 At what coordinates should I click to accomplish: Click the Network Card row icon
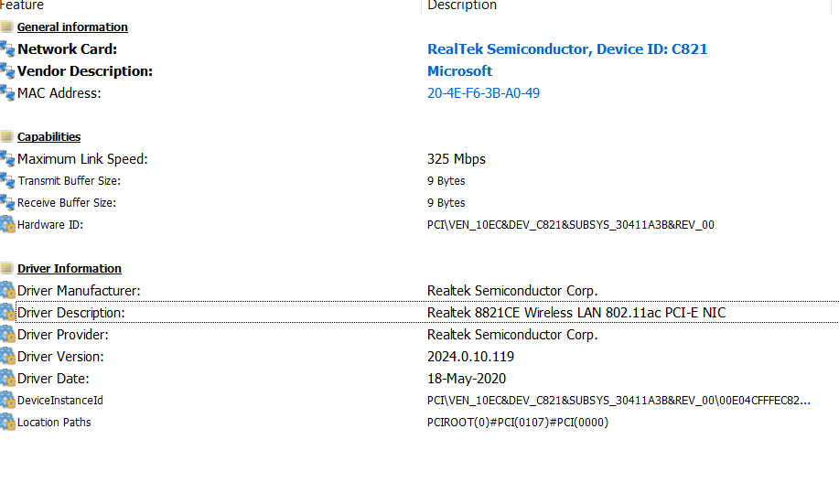click(7, 49)
